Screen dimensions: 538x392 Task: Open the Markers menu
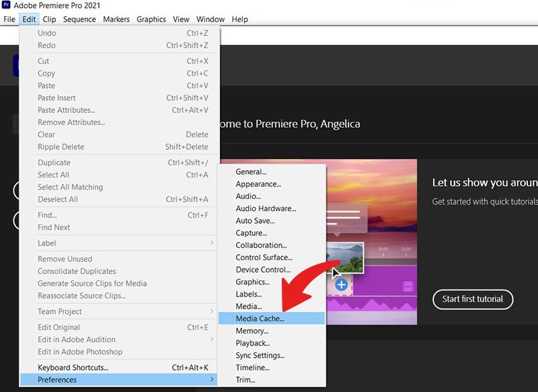tap(116, 19)
